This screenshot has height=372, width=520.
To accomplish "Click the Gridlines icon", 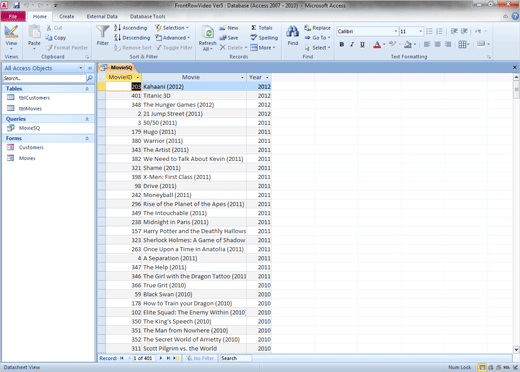I will coord(462,44).
